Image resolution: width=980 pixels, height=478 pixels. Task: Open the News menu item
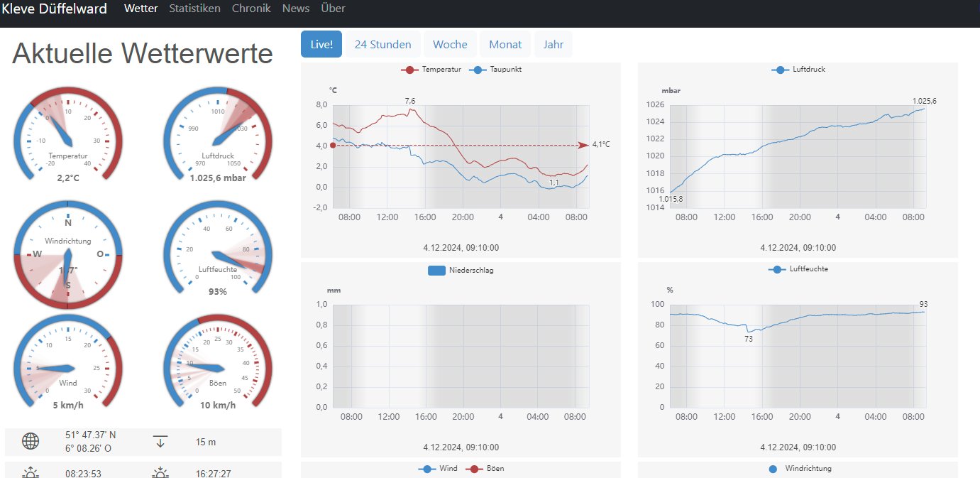pyautogui.click(x=296, y=9)
